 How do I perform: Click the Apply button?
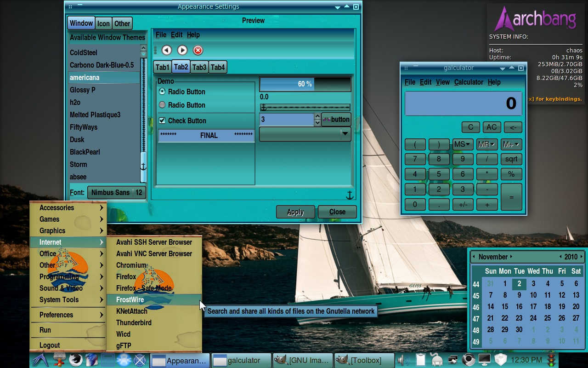295,212
